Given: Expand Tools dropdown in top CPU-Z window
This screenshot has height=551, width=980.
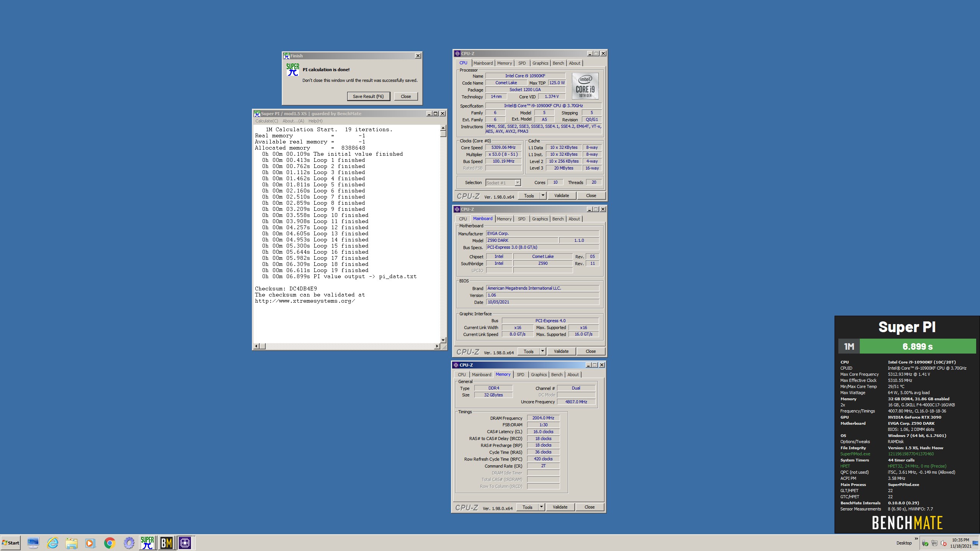Looking at the screenshot, I should pos(542,196).
